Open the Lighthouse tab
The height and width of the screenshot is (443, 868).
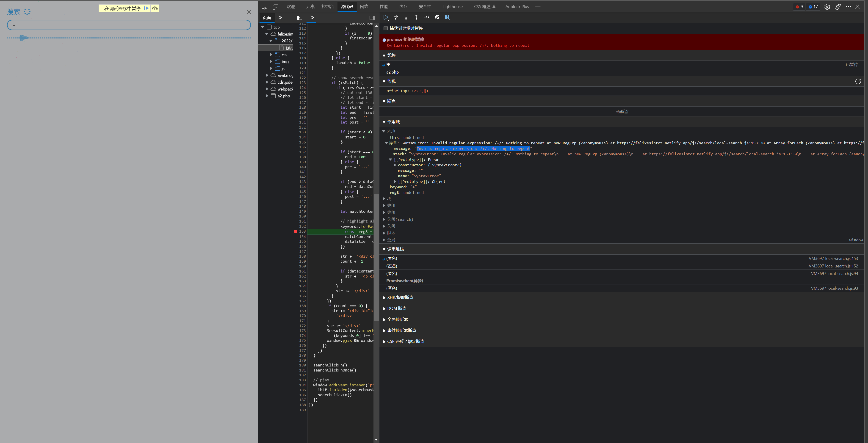452,7
